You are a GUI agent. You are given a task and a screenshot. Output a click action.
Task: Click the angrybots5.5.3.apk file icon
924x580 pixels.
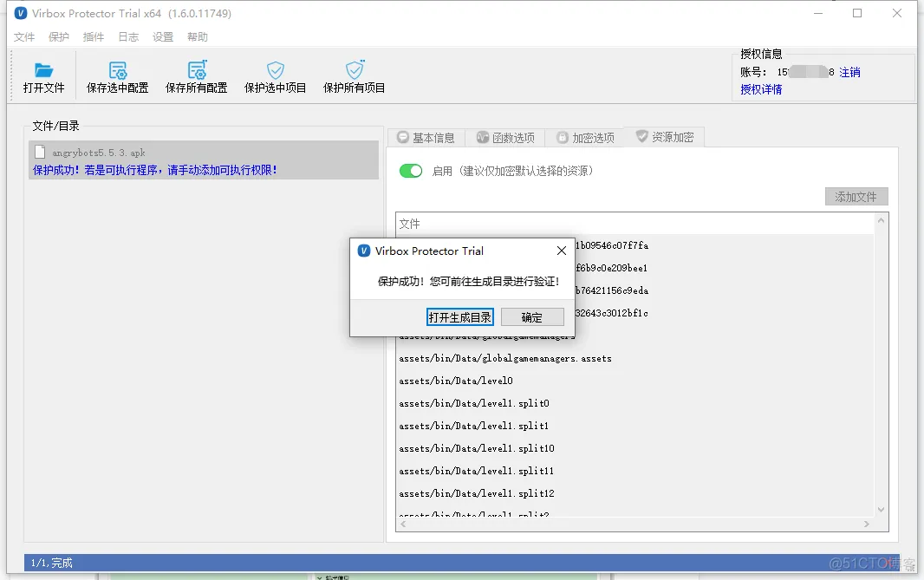click(40, 152)
